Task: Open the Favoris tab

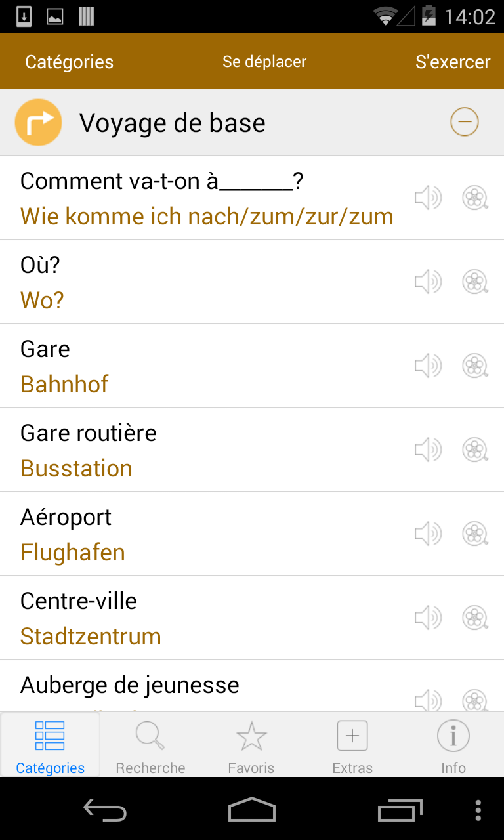Action: pos(251,745)
